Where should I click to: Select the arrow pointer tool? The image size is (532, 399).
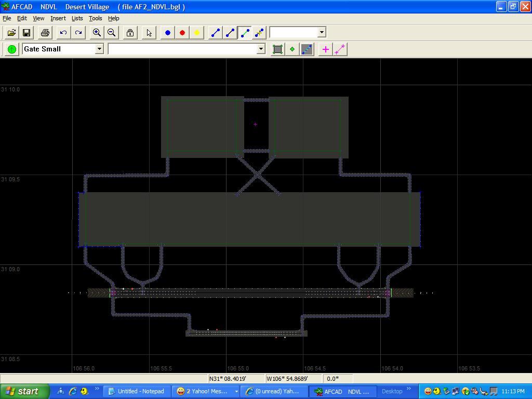pos(149,33)
